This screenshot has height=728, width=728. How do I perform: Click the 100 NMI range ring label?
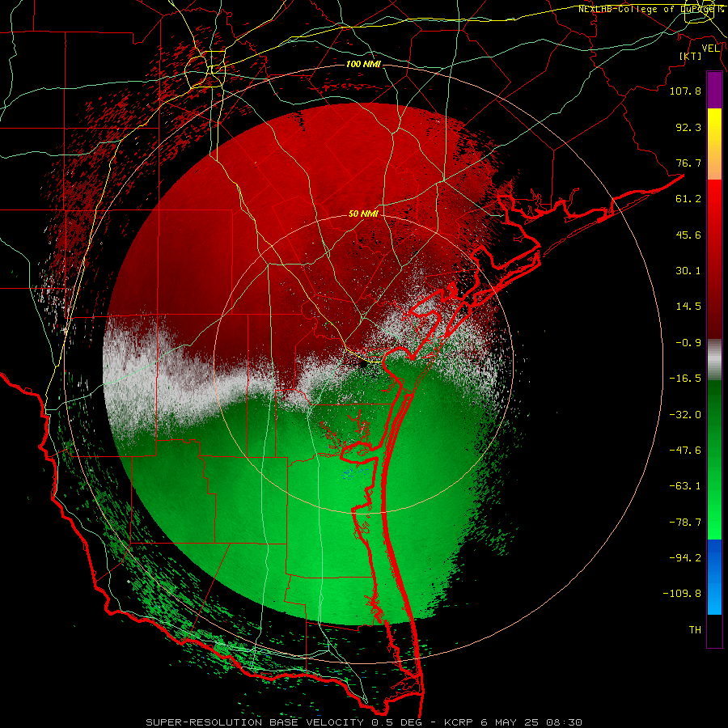363,64
